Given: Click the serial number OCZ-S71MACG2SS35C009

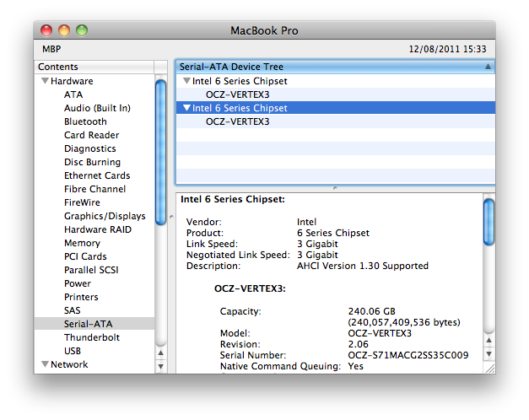Looking at the screenshot, I should point(408,355).
